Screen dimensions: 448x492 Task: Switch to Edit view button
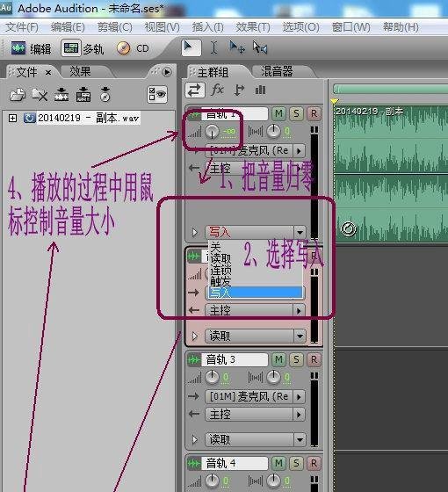coord(31,48)
